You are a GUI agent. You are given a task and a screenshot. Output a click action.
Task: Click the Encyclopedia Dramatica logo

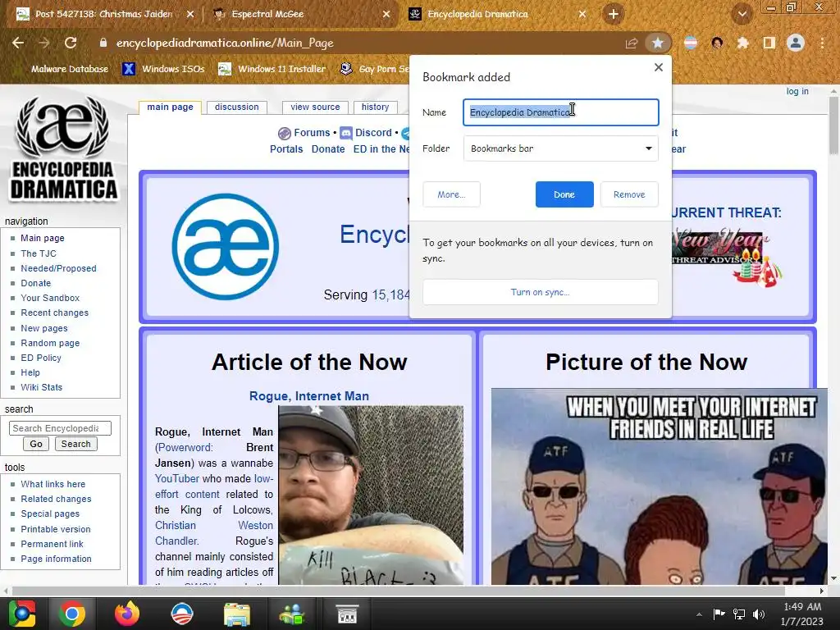click(x=63, y=148)
